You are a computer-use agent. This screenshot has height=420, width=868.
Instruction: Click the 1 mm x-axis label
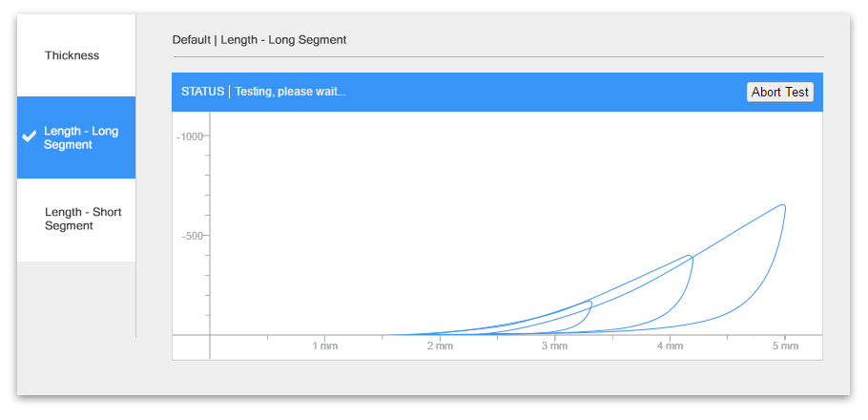click(325, 346)
